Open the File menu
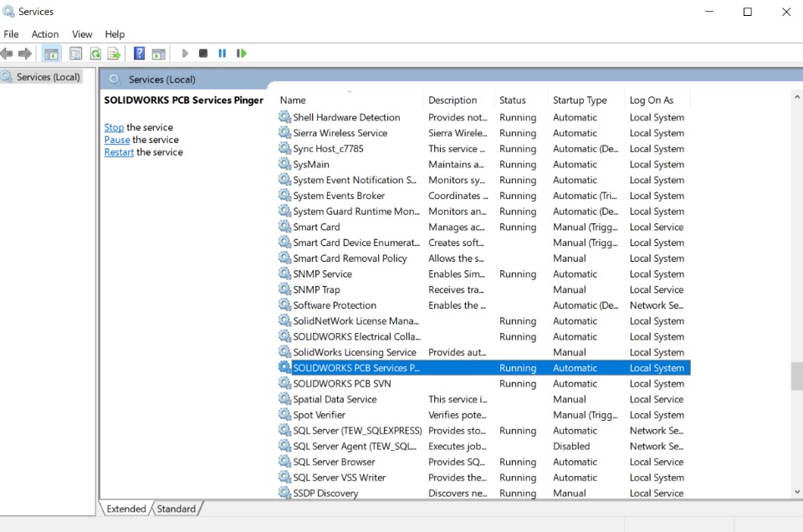This screenshot has height=532, width=803. [11, 34]
